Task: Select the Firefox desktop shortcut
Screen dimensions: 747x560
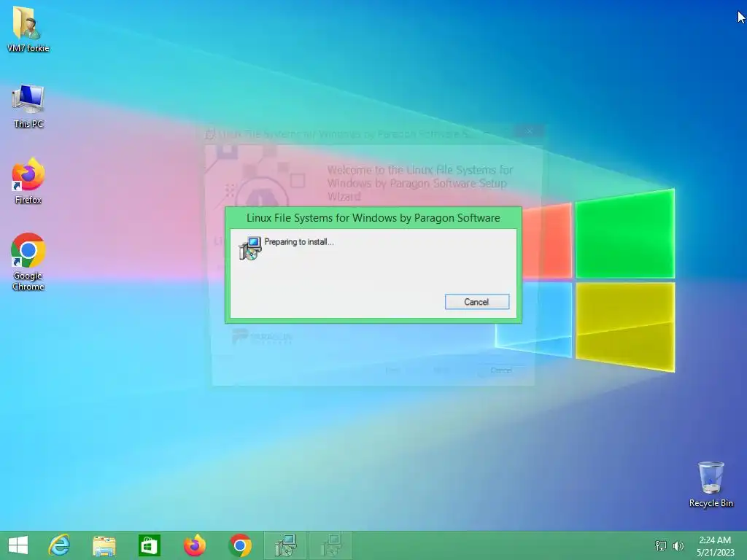Action: (x=28, y=181)
